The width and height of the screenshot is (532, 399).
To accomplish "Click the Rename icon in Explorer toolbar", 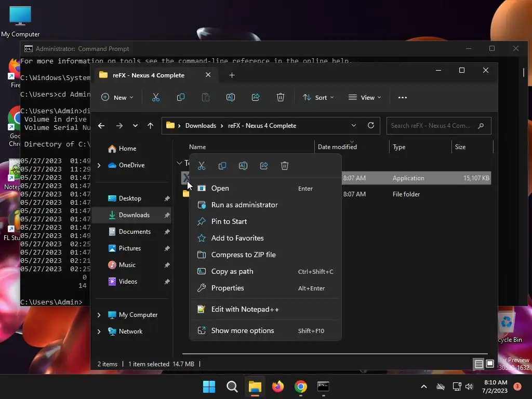I will click(231, 97).
